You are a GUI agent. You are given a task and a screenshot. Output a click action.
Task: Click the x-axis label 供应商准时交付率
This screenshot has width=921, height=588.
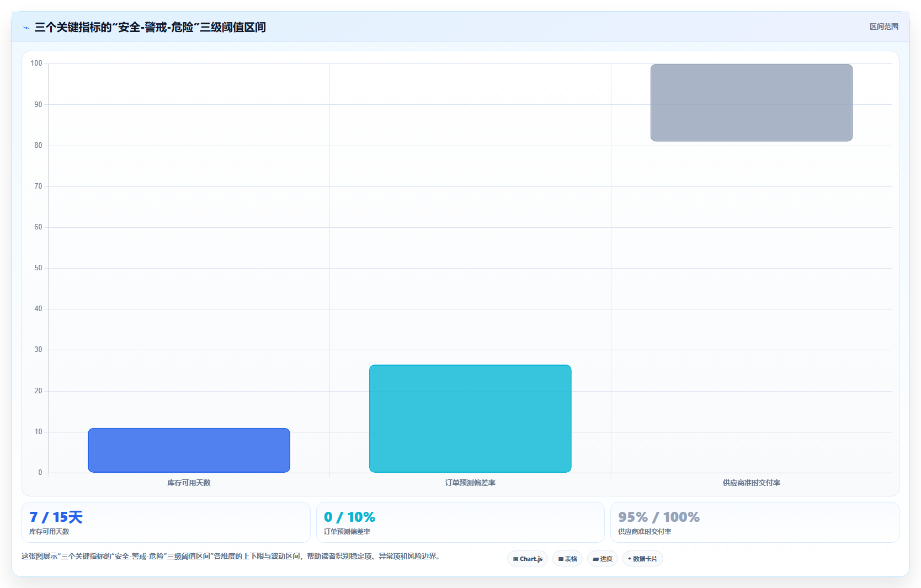pyautogui.click(x=752, y=483)
